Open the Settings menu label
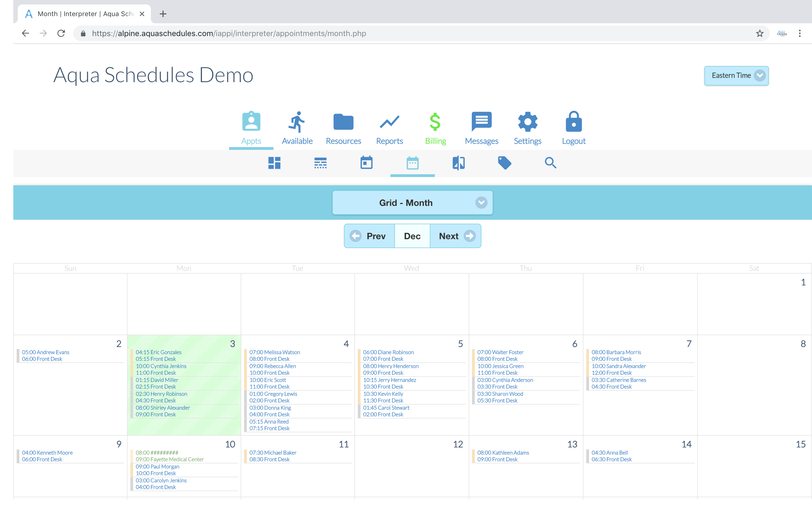Viewport: 812px width, 515px height. point(527,141)
